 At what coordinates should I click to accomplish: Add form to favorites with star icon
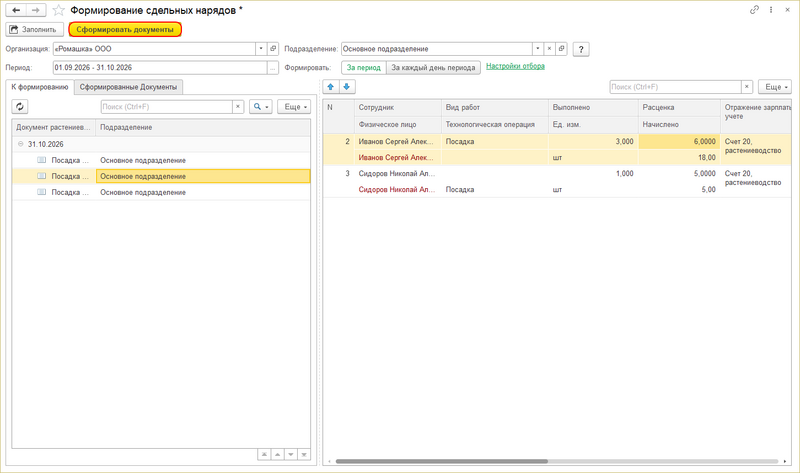click(x=59, y=10)
